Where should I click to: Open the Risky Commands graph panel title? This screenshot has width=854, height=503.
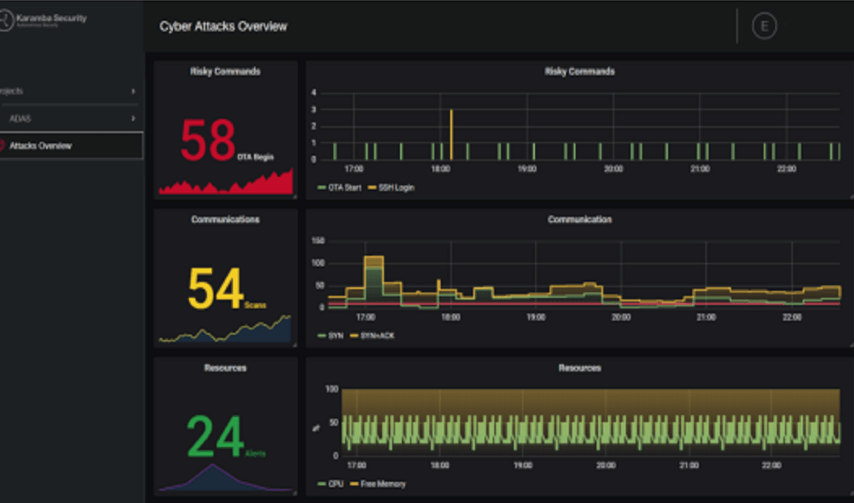pyautogui.click(x=580, y=71)
